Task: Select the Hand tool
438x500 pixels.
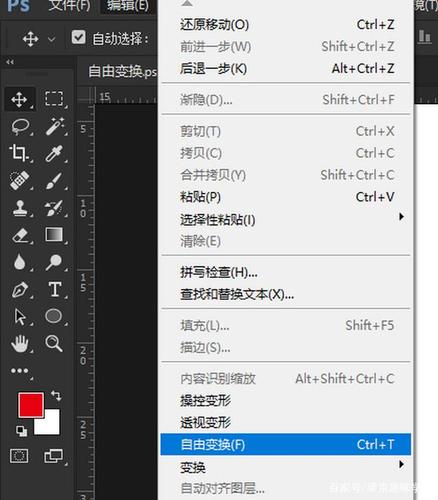Action: 20,343
